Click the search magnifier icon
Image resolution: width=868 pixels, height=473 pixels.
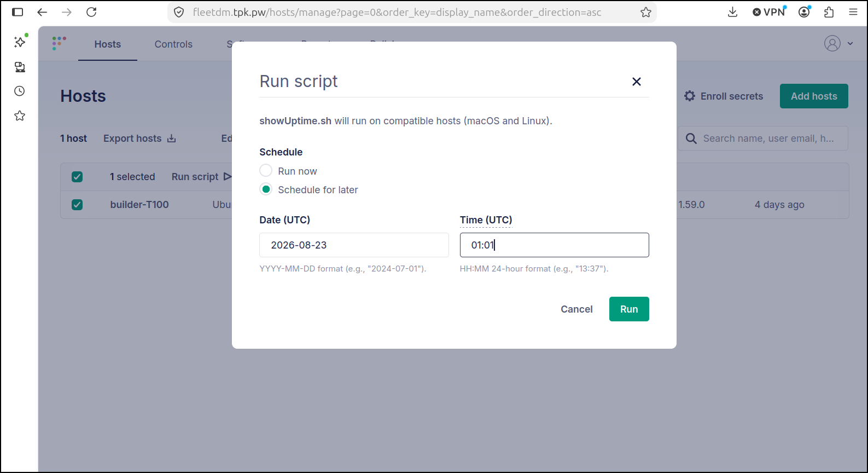[x=691, y=139]
